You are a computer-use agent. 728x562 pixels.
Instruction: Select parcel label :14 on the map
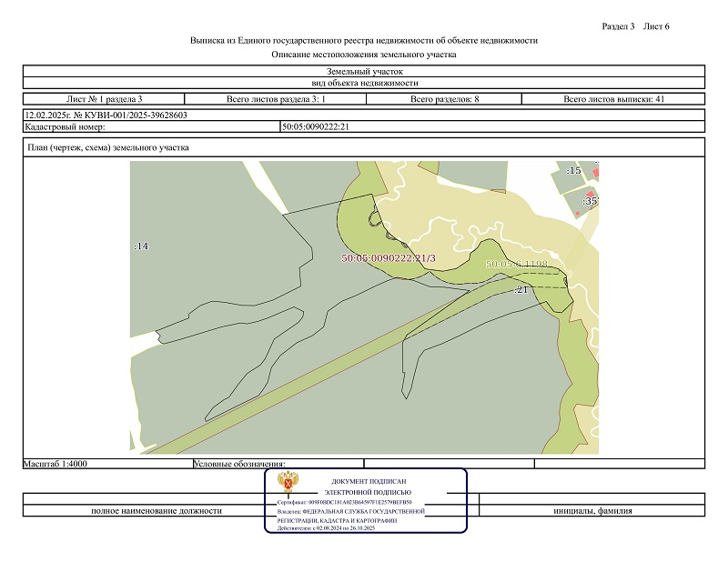140,246
